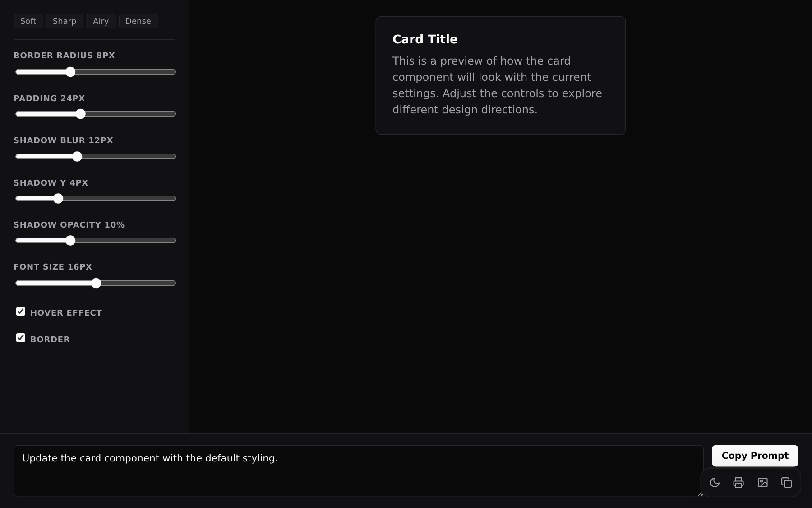This screenshot has height=508, width=812.
Task: Click the Border Radius slider thumb
Action: tap(70, 72)
